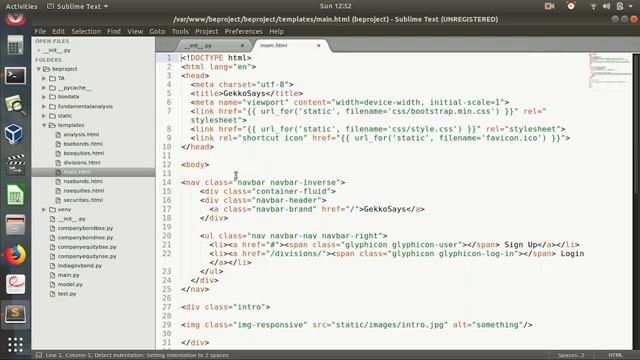Open nseequities.html in sidebar
This screenshot has height=360, width=640.
pos(84,191)
